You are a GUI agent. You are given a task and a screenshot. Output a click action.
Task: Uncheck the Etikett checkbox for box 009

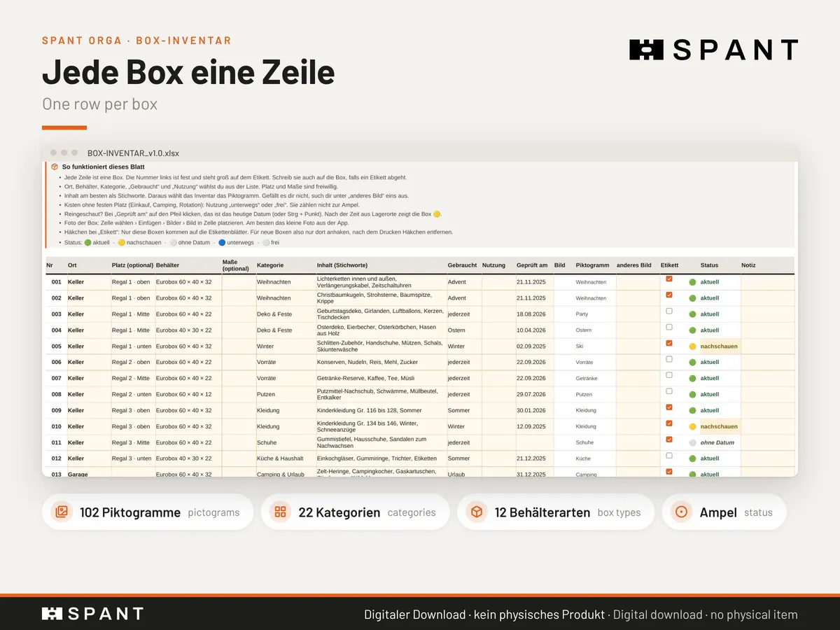[x=669, y=407]
